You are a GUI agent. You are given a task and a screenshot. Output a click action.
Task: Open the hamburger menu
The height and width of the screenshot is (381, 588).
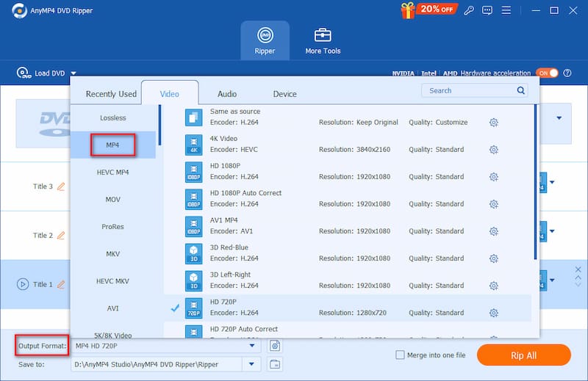coord(506,10)
